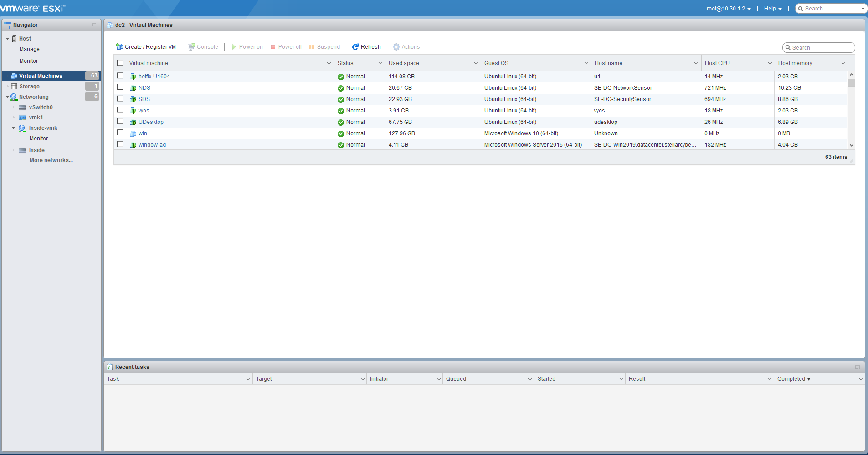Image resolution: width=868 pixels, height=455 pixels.
Task: Check the hotfix-U1604 VM checkbox
Action: point(120,76)
